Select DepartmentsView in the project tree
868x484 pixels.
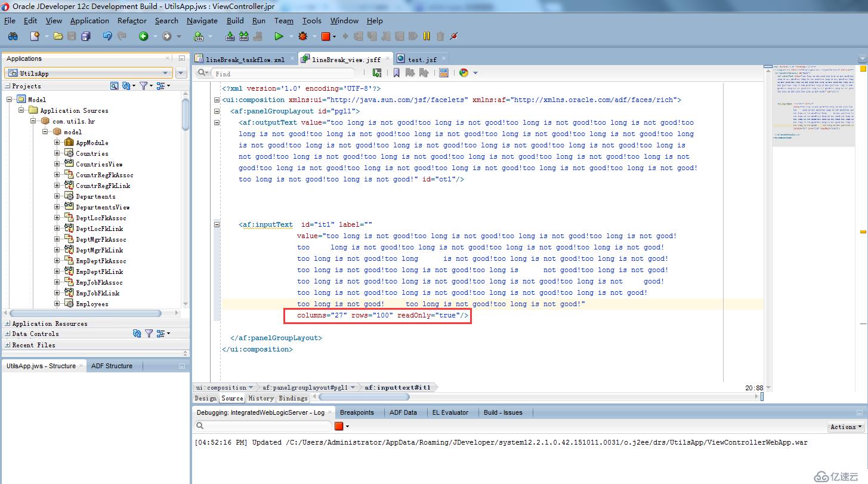coord(103,207)
